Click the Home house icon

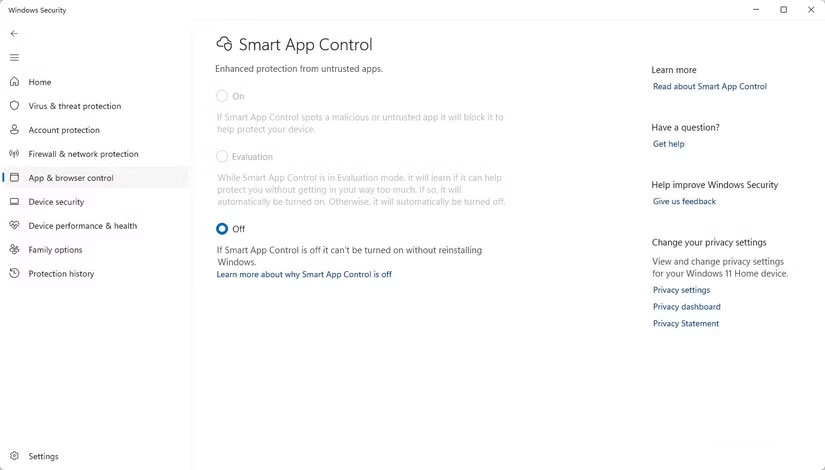[14, 82]
